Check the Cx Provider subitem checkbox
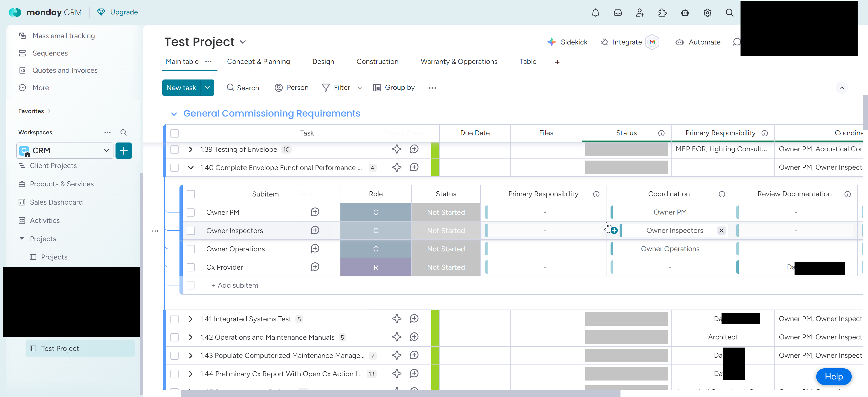Screen dimensions: 868x397 (x=191, y=267)
